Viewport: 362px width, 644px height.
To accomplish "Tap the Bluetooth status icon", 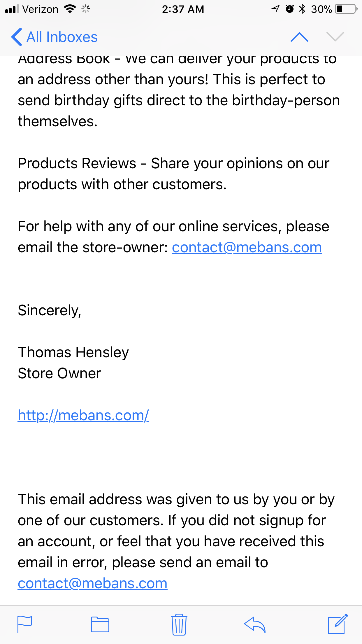I will click(x=302, y=9).
